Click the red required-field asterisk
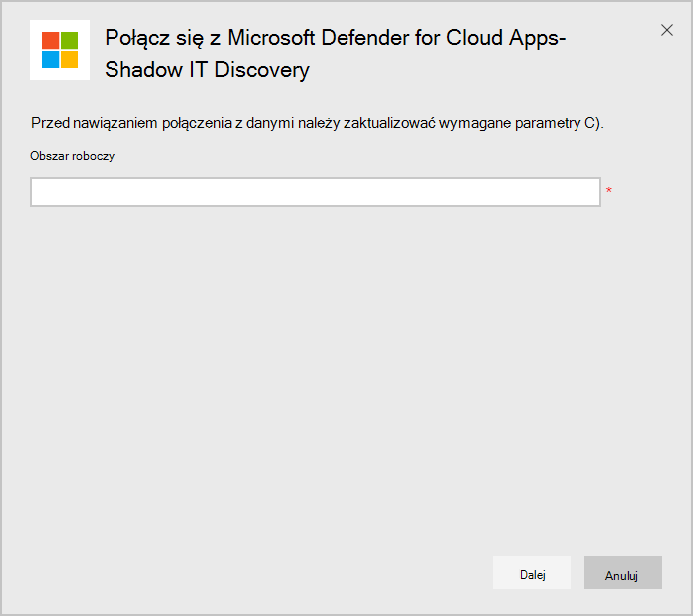 (608, 191)
